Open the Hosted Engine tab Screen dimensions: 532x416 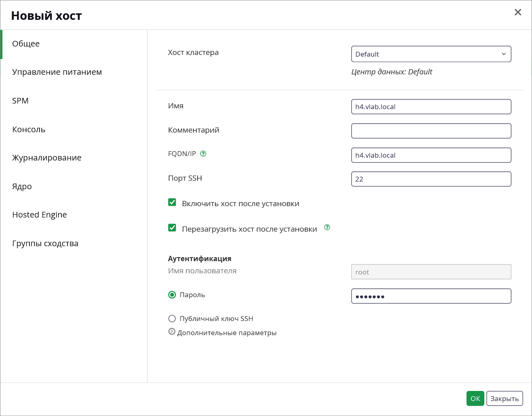click(x=40, y=215)
